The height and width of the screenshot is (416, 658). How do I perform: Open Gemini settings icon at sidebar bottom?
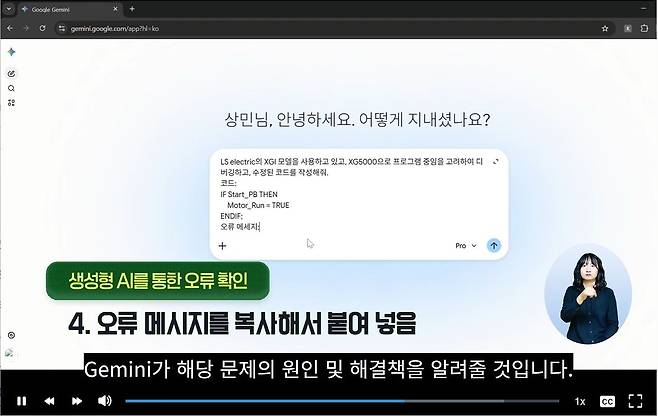pyautogui.click(x=11, y=335)
